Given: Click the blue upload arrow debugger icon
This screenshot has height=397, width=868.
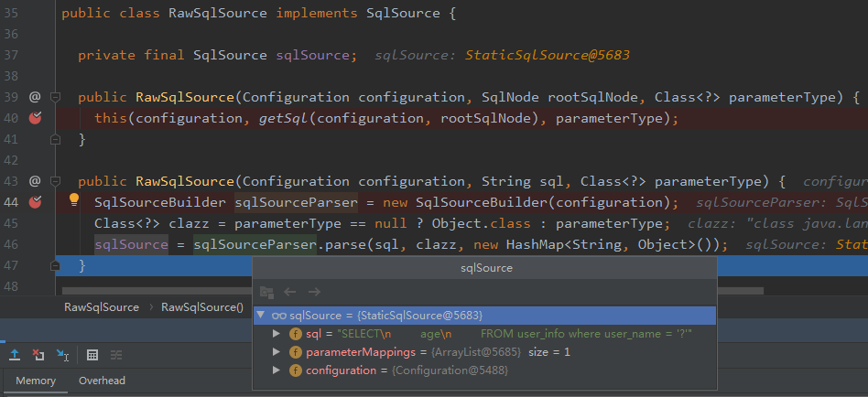Looking at the screenshot, I should (x=15, y=355).
